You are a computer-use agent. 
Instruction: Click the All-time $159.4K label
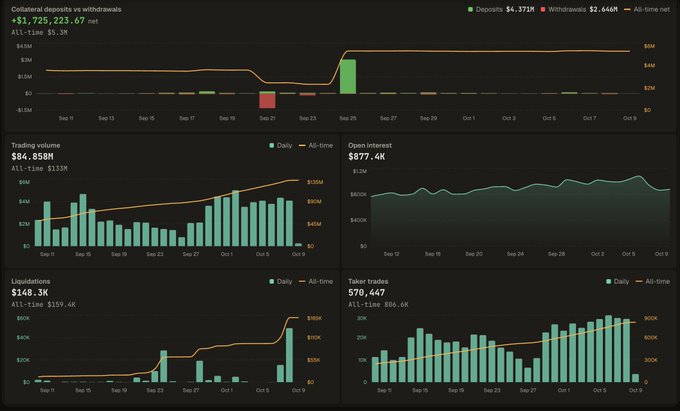(x=43, y=305)
